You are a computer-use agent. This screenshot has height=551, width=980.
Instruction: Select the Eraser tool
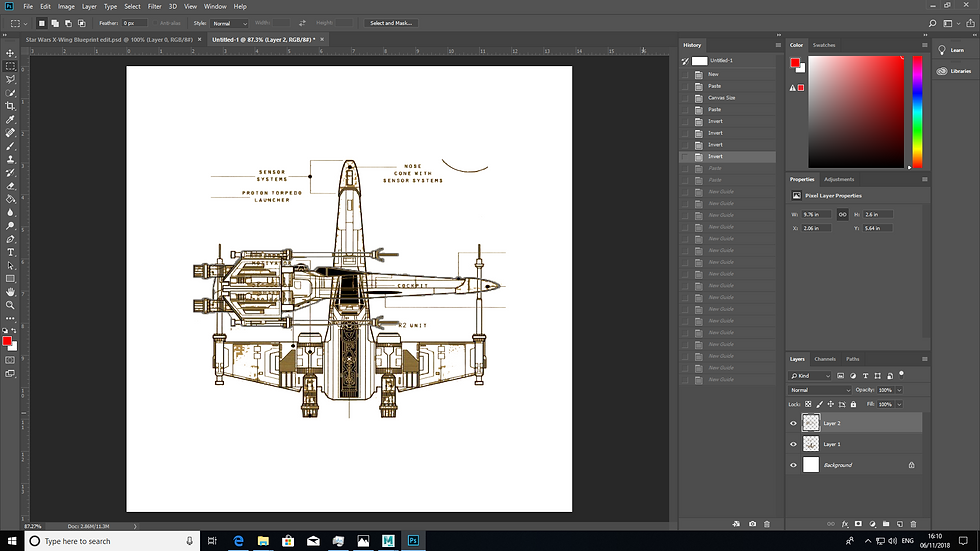tap(10, 186)
